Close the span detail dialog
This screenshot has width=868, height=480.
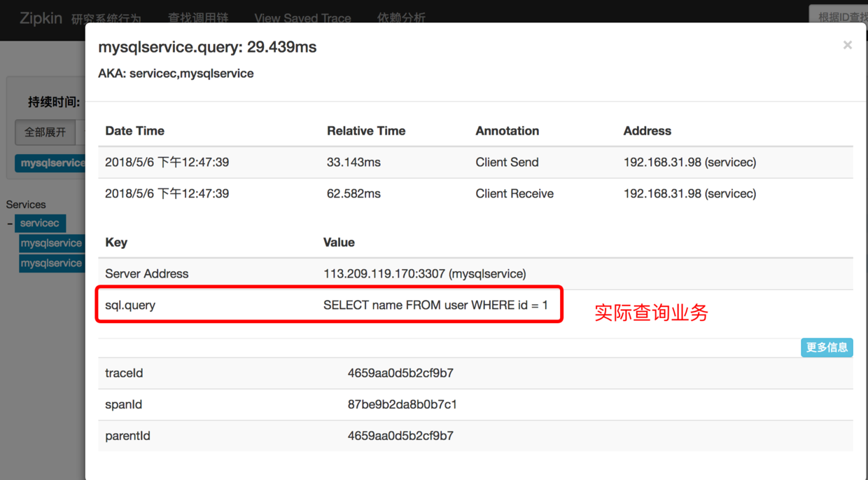pos(847,45)
